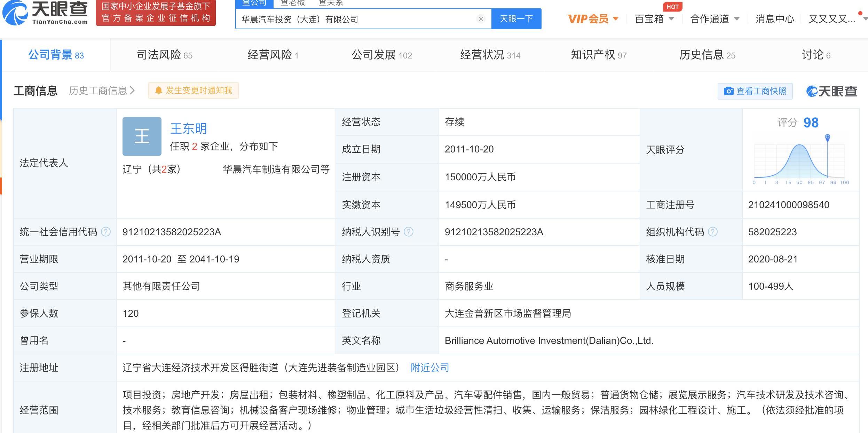This screenshot has height=433, width=868.
Task: Click the 统一社会信用代码 value 91210213582025223A
Action: click(x=172, y=232)
